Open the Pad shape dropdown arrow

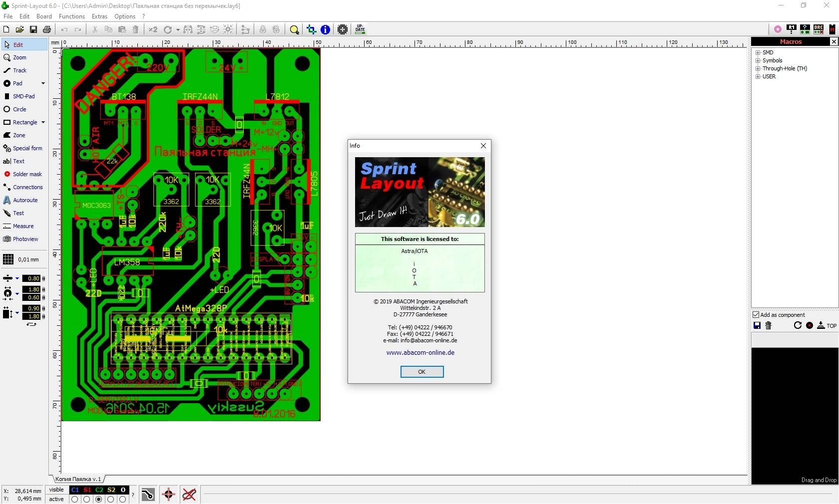pos(43,83)
